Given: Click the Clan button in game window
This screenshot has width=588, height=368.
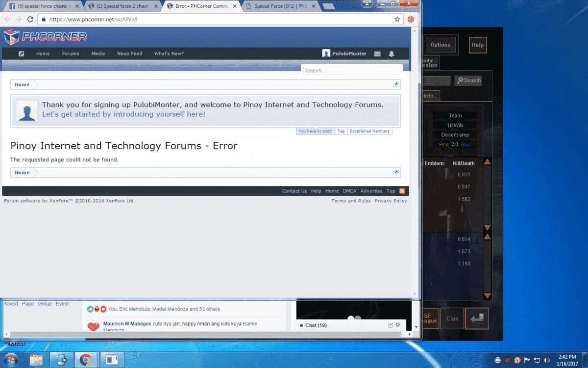Looking at the screenshot, I should click(x=452, y=318).
